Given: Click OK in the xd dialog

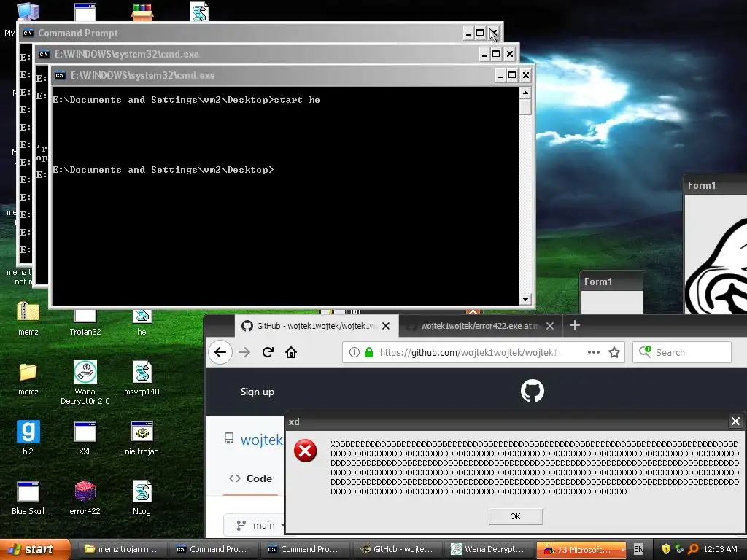Looking at the screenshot, I should pos(516,516).
